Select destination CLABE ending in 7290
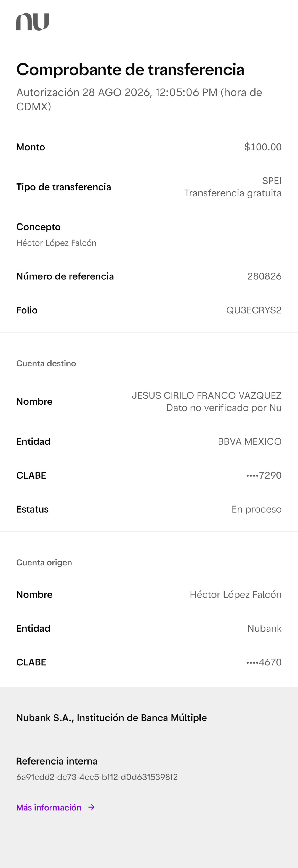Image resolution: width=298 pixels, height=868 pixels. tap(264, 475)
